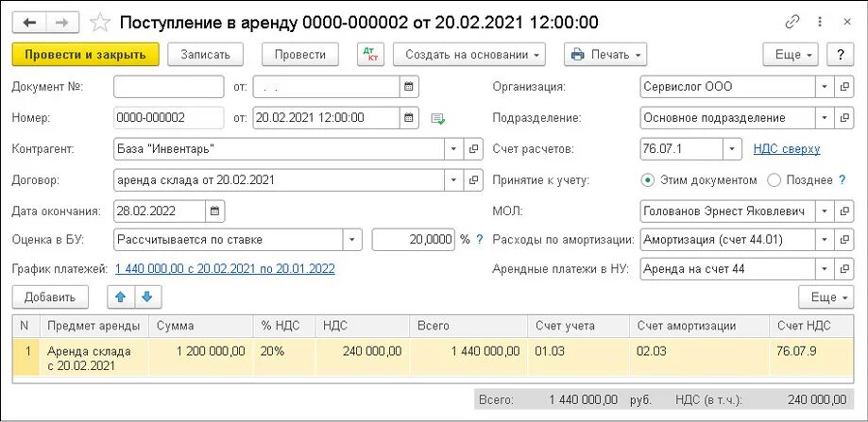Open the НДС сверху link
This screenshot has width=868, height=422.
pos(787,149)
